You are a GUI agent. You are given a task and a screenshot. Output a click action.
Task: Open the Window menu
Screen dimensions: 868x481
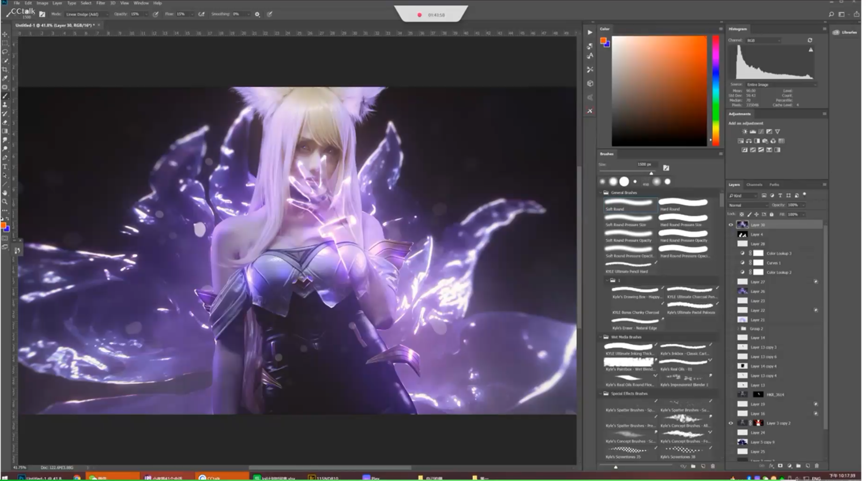(x=141, y=3)
